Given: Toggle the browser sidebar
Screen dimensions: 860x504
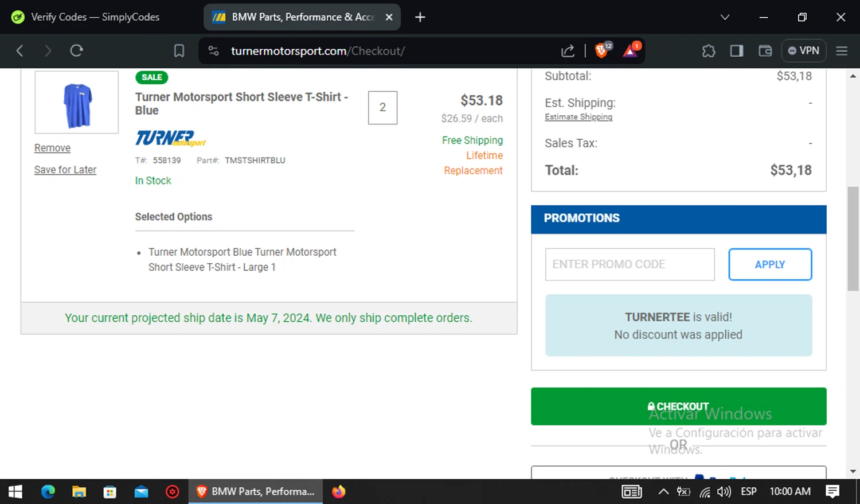Looking at the screenshot, I should 737,51.
